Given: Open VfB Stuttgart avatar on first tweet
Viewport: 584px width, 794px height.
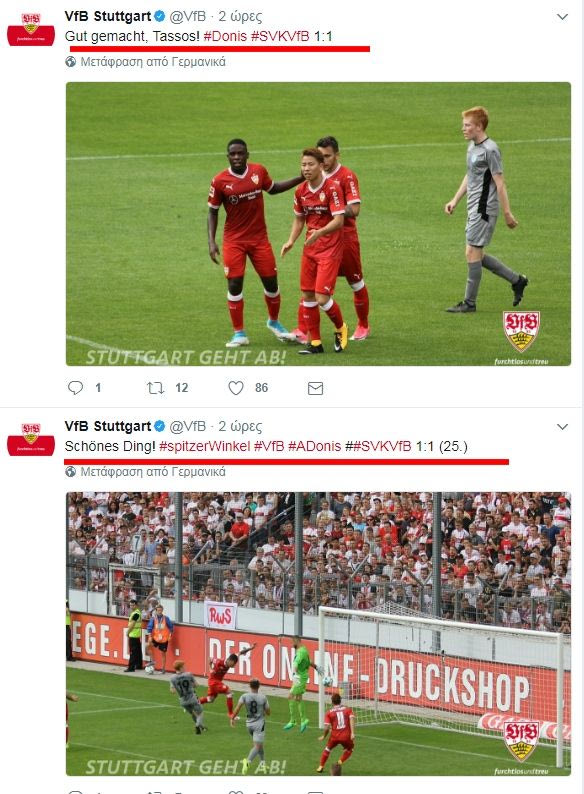Looking at the screenshot, I should (31, 29).
